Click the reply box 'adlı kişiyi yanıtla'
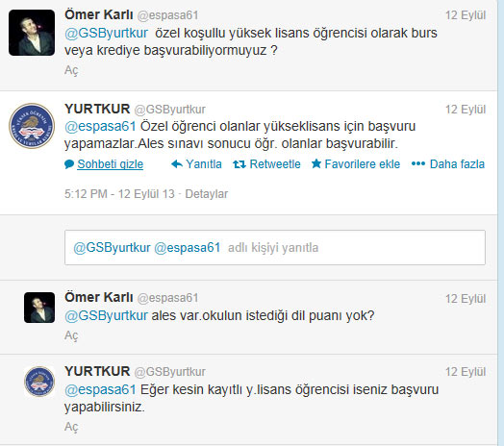The height and width of the screenshot is (446, 504). [275, 247]
